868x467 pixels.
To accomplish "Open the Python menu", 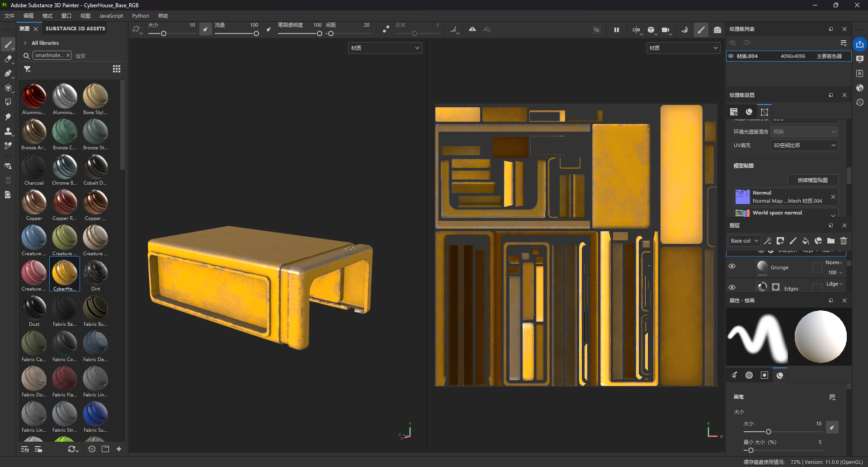I will click(141, 16).
